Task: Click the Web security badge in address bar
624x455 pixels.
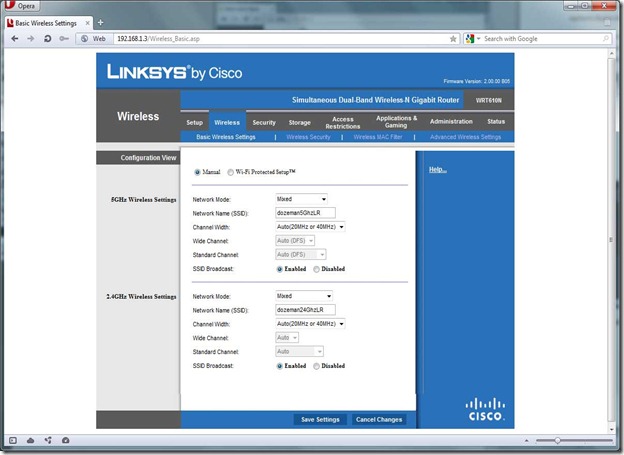Action: pyautogui.click(x=94, y=39)
